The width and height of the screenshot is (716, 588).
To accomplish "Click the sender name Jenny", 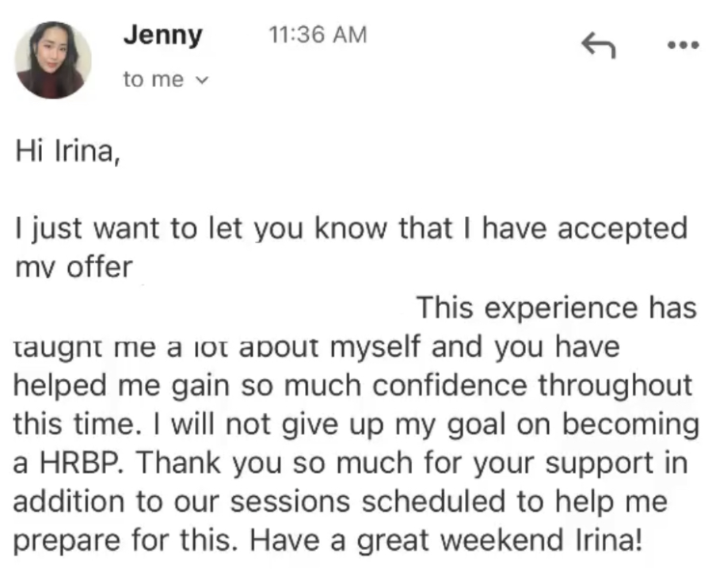I will coord(162,36).
